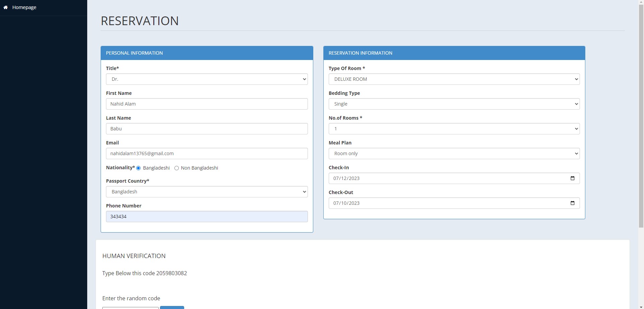Click the Email input field
The image size is (644, 309).
207,153
